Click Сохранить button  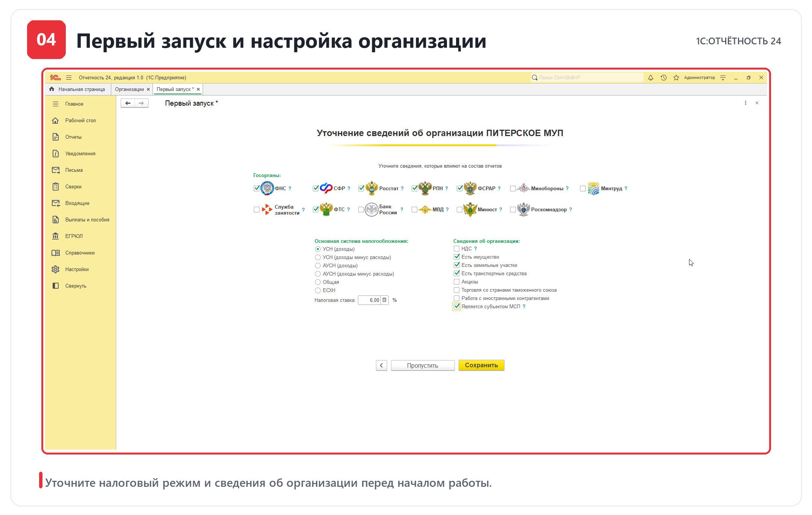[x=481, y=365]
